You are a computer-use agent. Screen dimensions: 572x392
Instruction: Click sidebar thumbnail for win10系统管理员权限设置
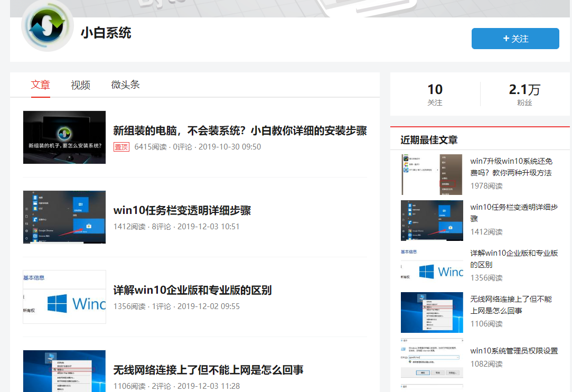[432, 358]
